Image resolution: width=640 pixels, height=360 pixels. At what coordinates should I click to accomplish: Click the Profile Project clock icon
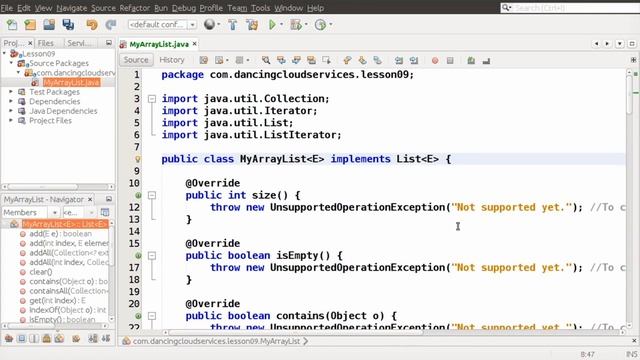pos(320,25)
